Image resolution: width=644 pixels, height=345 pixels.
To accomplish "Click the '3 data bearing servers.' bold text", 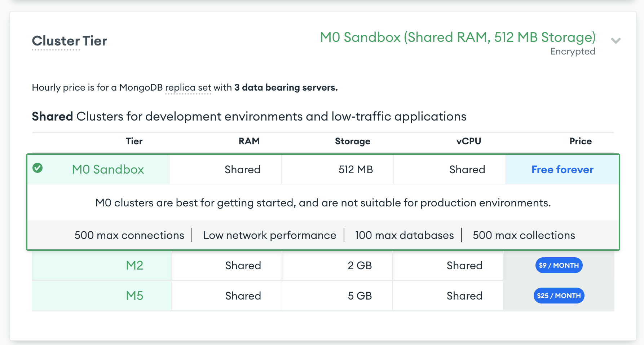I will [286, 88].
